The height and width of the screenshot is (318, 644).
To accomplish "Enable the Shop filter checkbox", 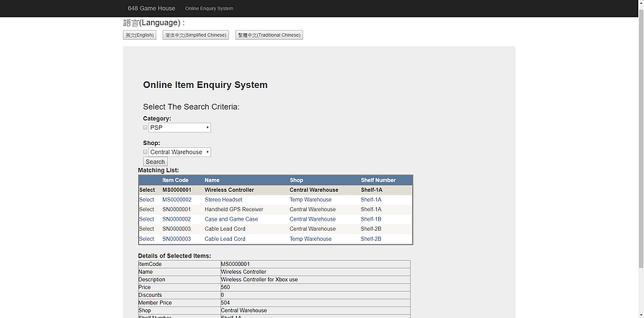I will coord(146,152).
